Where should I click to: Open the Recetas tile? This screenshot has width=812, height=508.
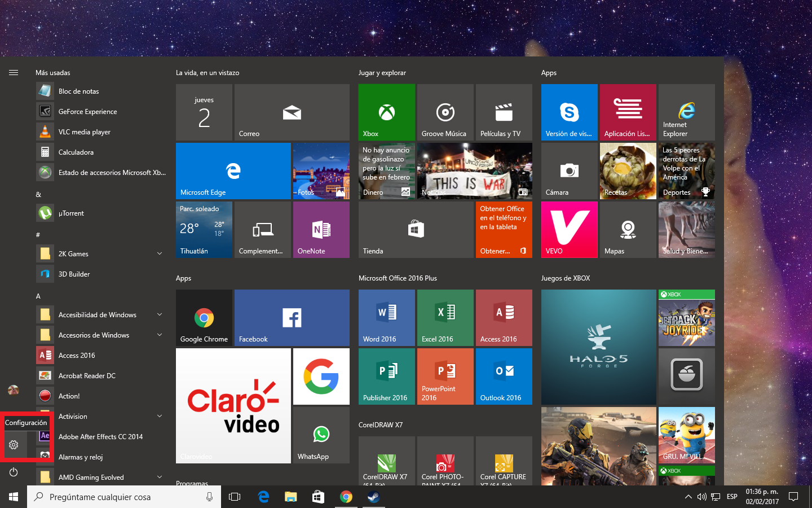[x=628, y=171]
